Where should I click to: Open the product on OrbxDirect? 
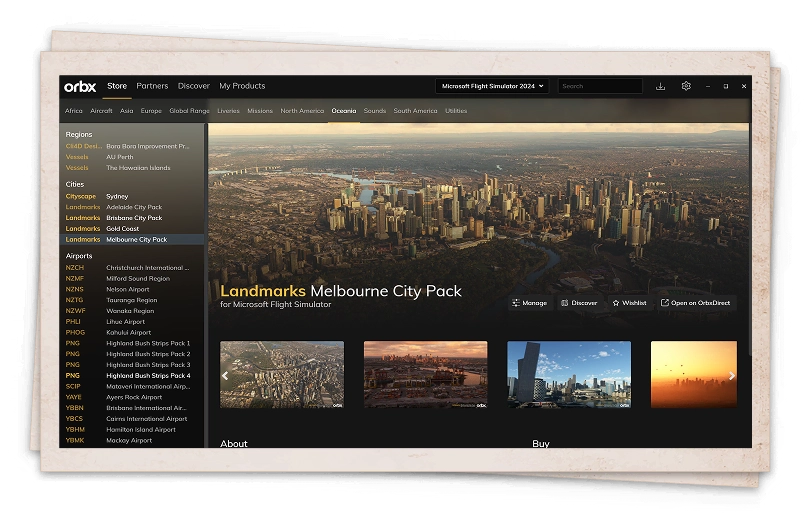[x=695, y=303]
